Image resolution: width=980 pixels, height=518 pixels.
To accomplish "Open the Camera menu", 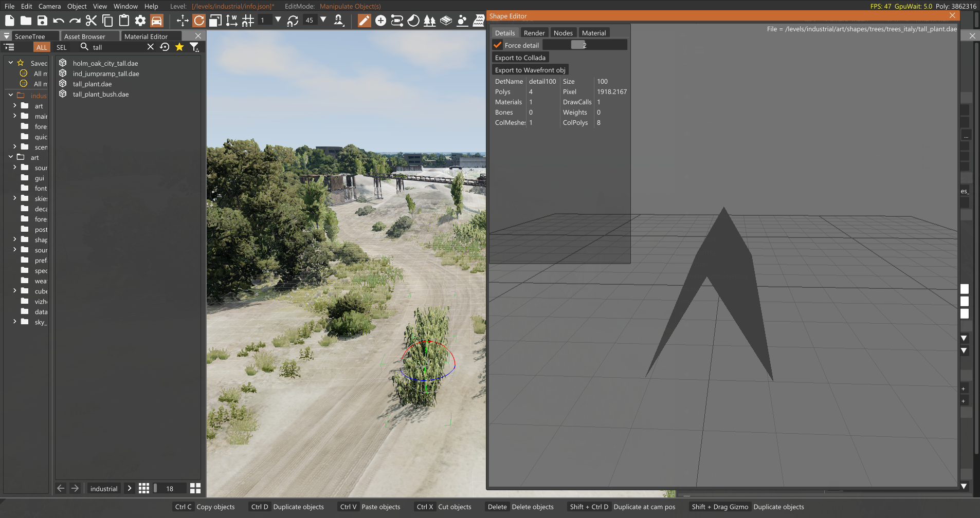I will [x=49, y=6].
